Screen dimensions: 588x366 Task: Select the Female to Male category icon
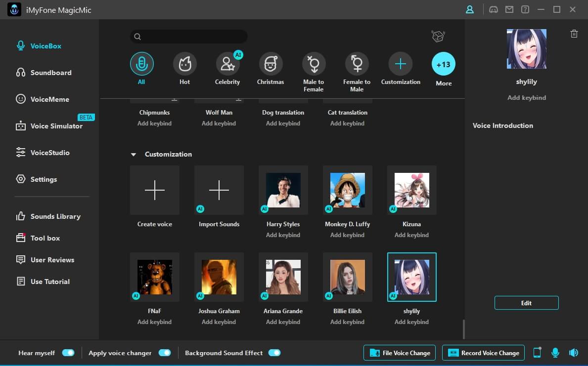click(x=357, y=64)
